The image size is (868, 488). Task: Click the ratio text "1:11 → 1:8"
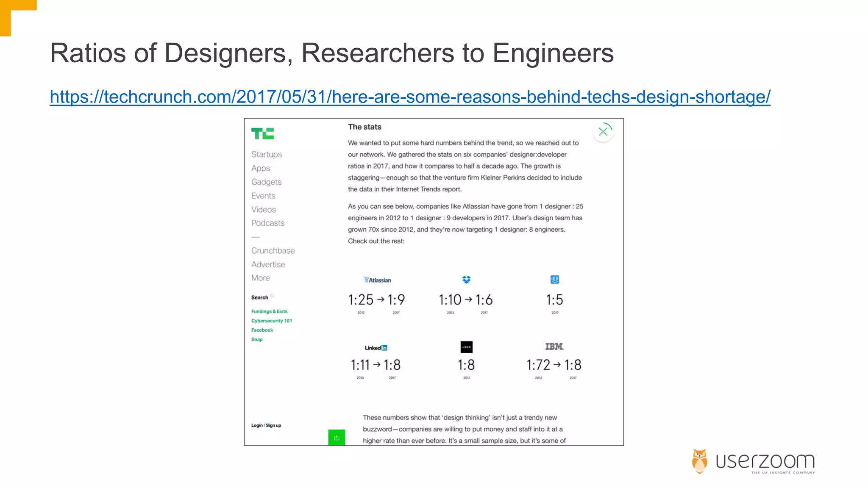coord(376,365)
